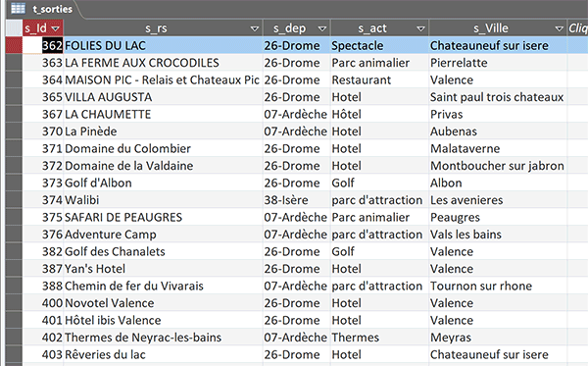
Task: Click the cell SAFARI DE PEAUGRES
Action: (x=163, y=218)
